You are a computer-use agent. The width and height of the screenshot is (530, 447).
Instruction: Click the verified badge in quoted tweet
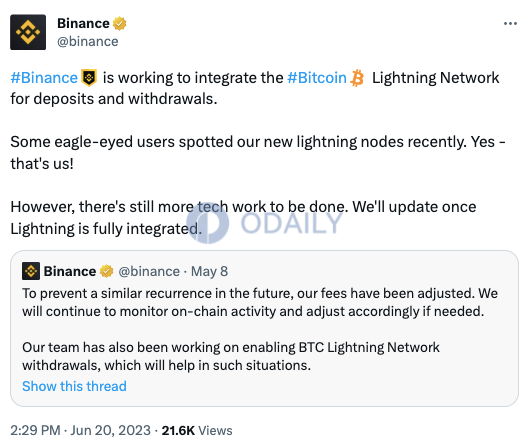[106, 271]
